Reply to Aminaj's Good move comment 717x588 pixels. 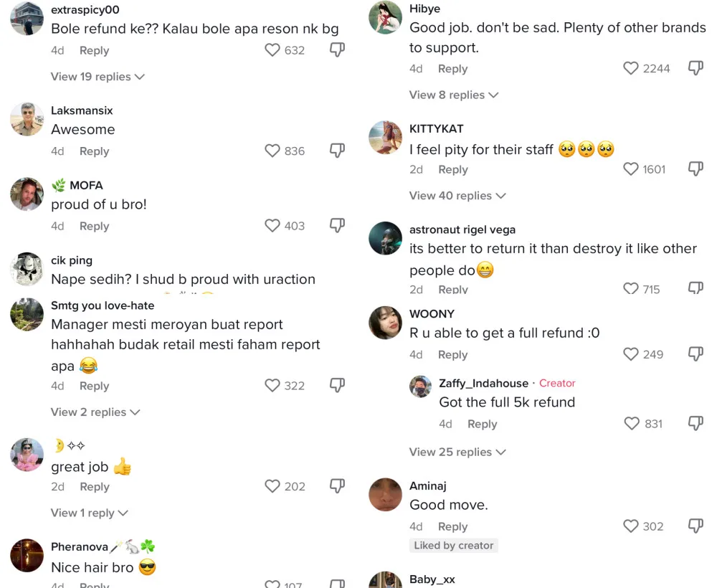[x=452, y=526]
